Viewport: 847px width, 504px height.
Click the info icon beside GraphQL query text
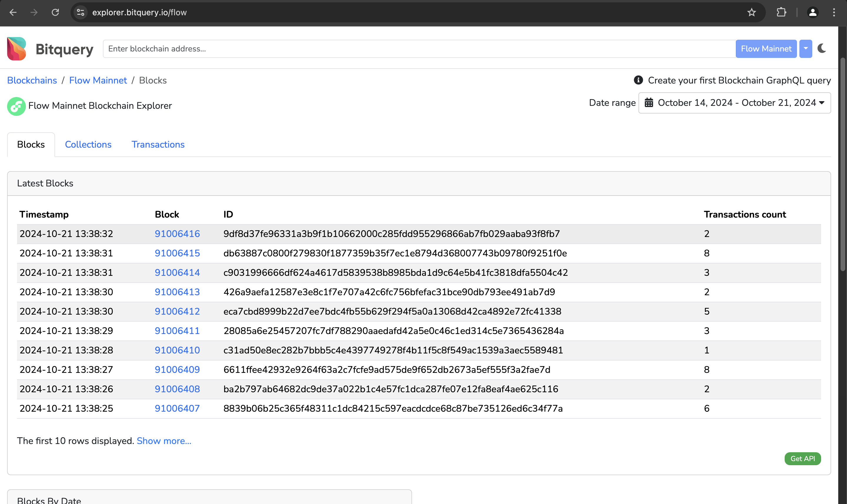click(x=638, y=80)
